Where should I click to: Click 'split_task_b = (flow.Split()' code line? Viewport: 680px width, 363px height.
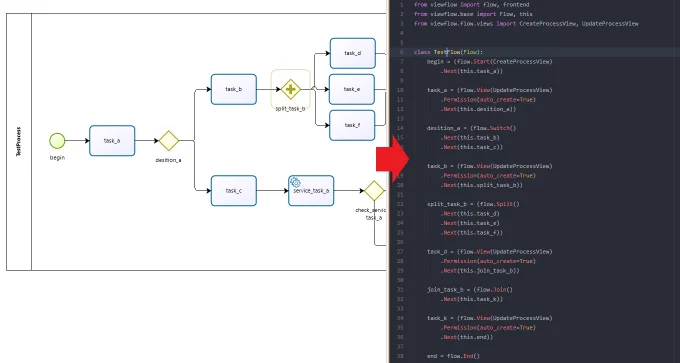tap(473, 204)
